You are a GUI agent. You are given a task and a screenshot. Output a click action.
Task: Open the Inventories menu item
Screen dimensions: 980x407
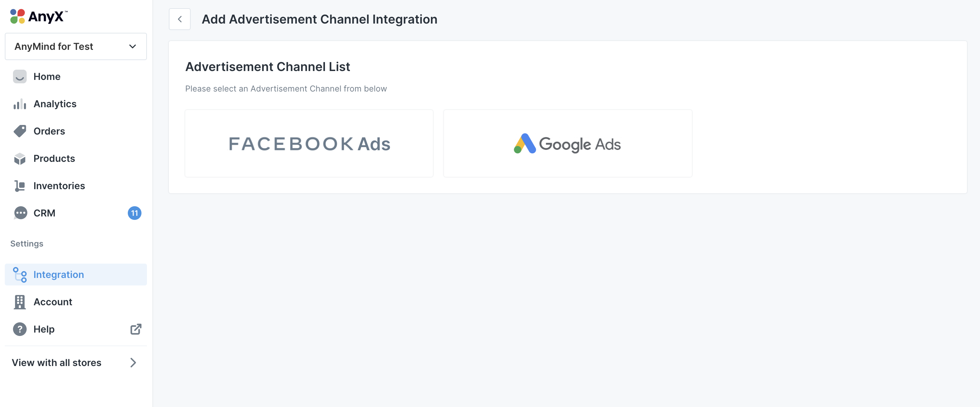click(59, 186)
